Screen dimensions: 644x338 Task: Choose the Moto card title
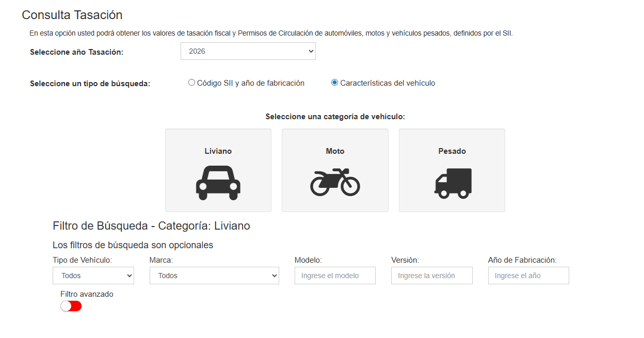[335, 151]
